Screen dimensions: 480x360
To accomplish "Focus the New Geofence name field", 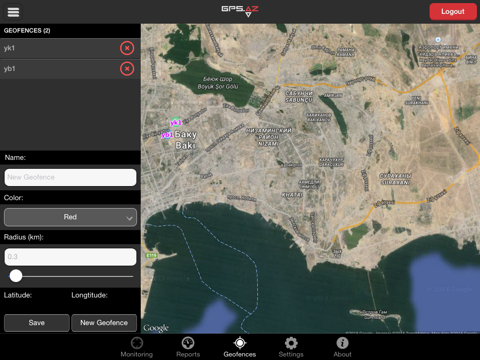I will click(x=70, y=177).
